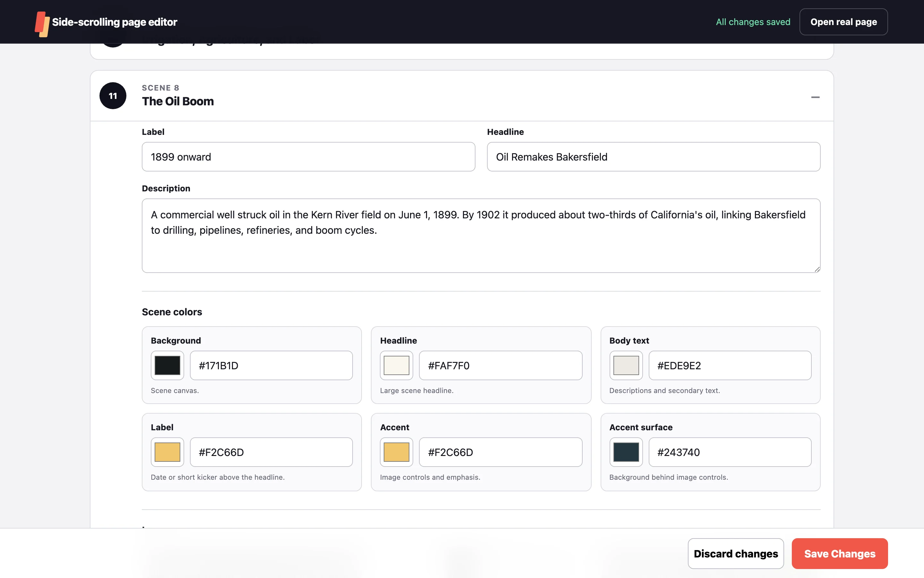Open the Accent surface color swatch

coord(626,452)
